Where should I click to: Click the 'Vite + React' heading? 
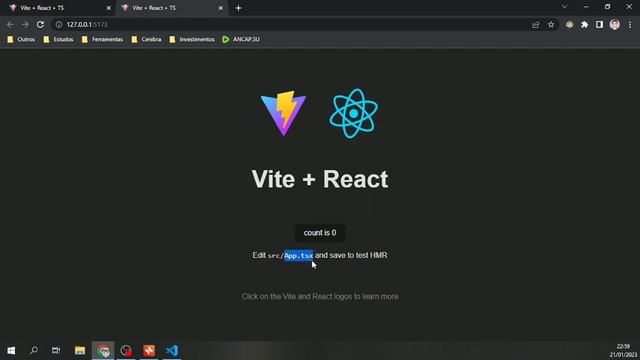320,179
